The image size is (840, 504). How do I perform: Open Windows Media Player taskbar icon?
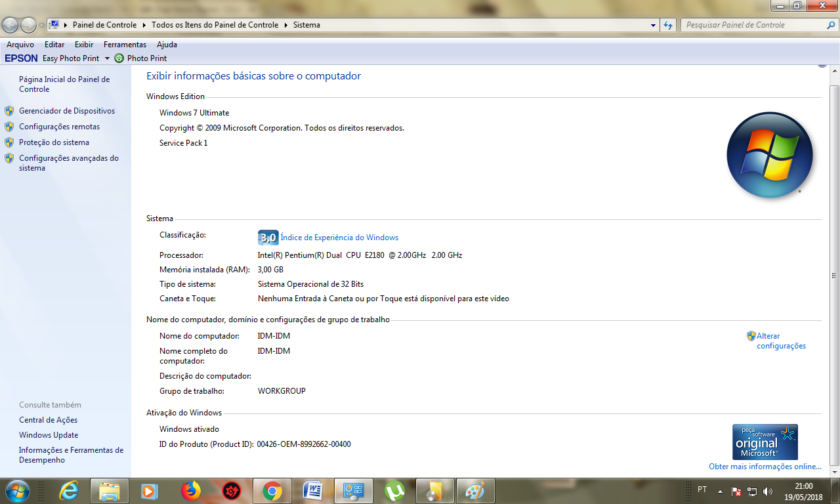[150, 491]
